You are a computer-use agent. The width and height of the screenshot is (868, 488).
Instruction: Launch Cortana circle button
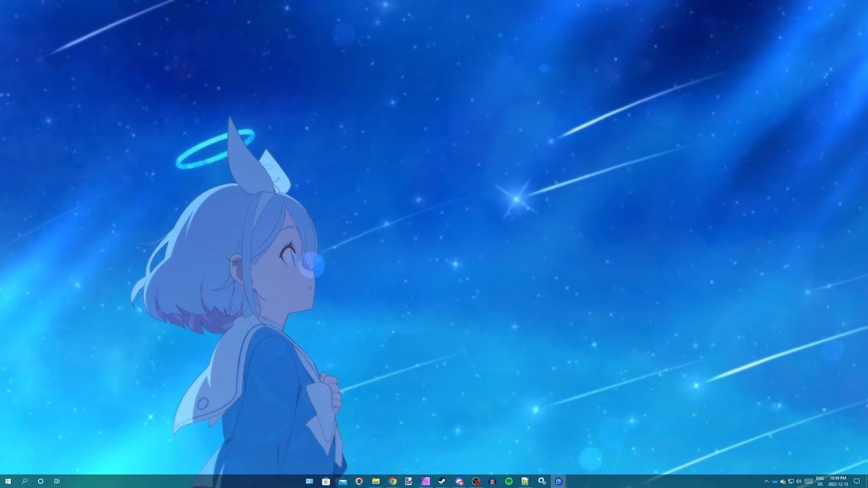point(41,481)
